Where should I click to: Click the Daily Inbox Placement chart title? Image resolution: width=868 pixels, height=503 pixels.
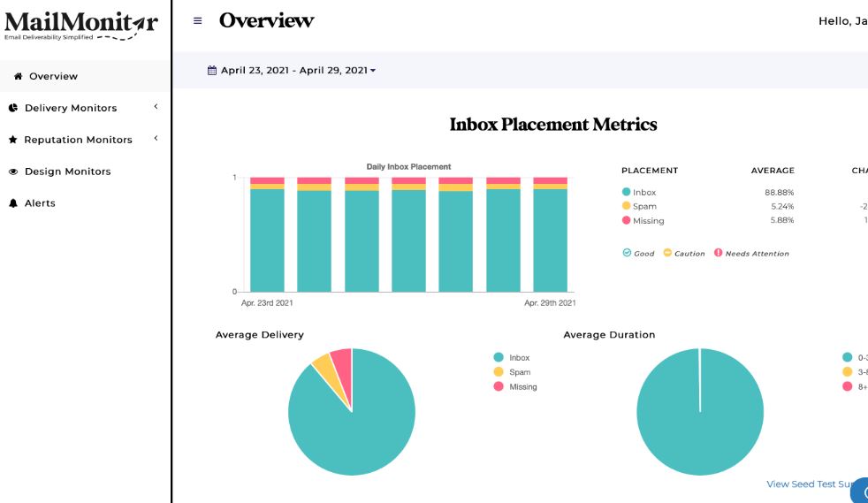[408, 166]
